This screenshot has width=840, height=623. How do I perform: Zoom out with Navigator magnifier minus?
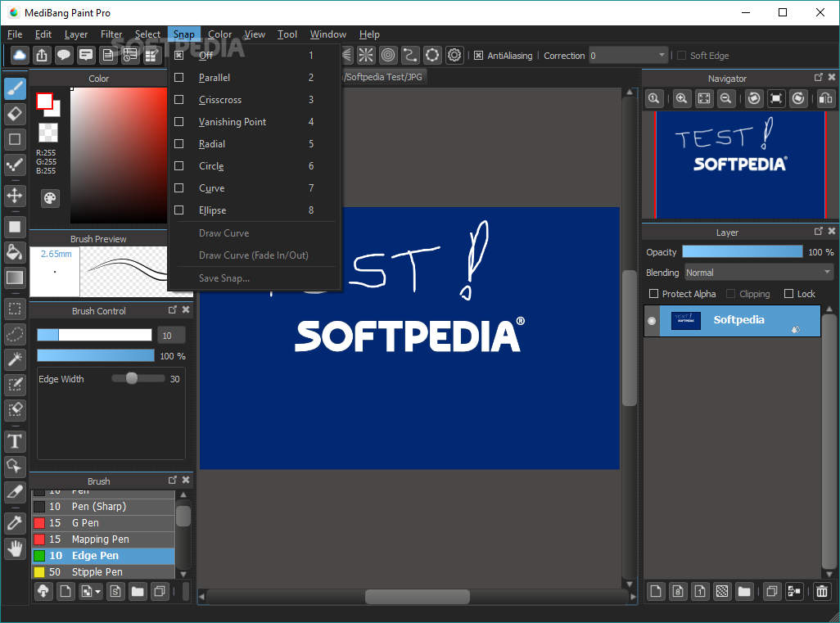[x=726, y=98]
